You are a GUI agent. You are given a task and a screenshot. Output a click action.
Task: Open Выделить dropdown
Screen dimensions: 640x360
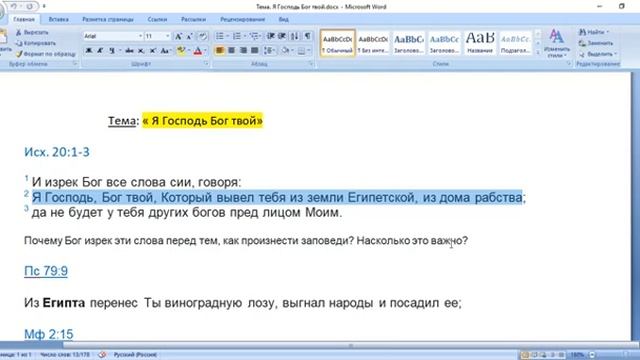pyautogui.click(x=598, y=54)
